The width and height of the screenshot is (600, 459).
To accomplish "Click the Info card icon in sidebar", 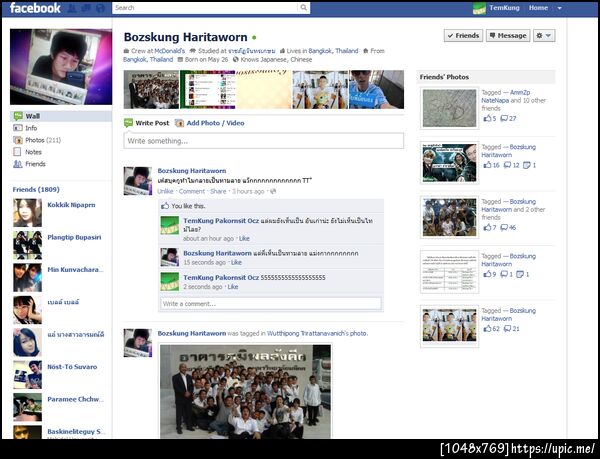I will click(18, 128).
